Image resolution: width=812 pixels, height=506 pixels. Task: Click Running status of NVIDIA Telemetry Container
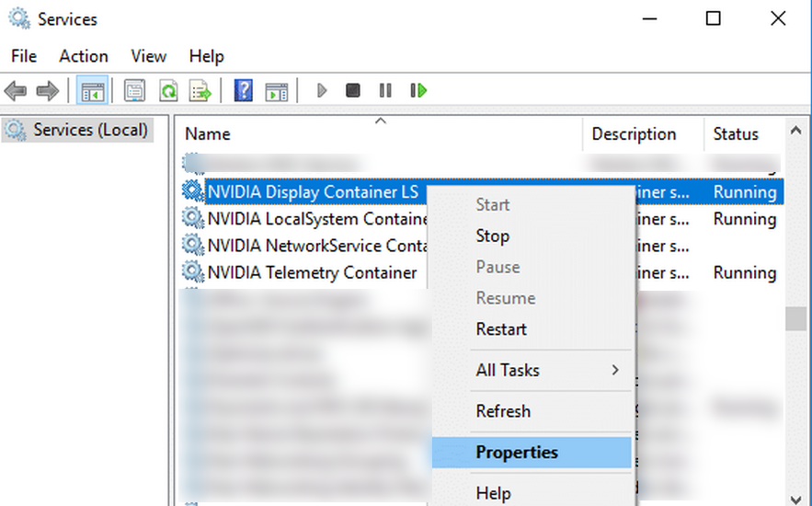[745, 272]
